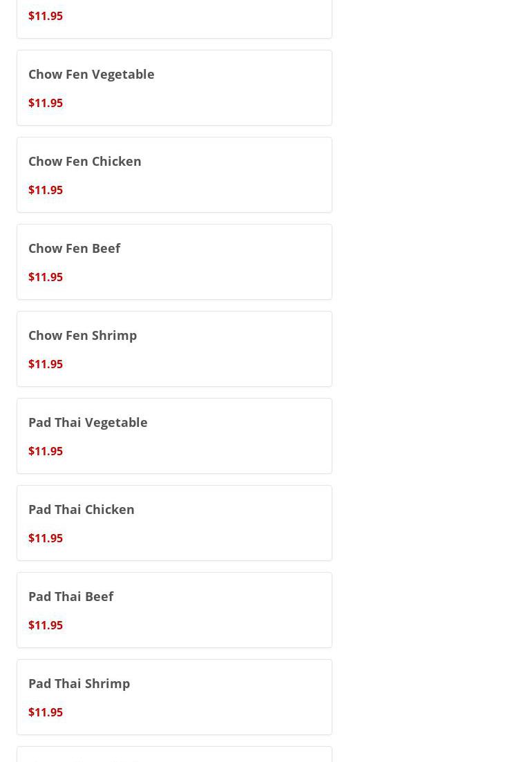Image resolution: width=532 pixels, height=762 pixels.
Task: Open the Chow Fen Beef item title
Action: click(75, 248)
